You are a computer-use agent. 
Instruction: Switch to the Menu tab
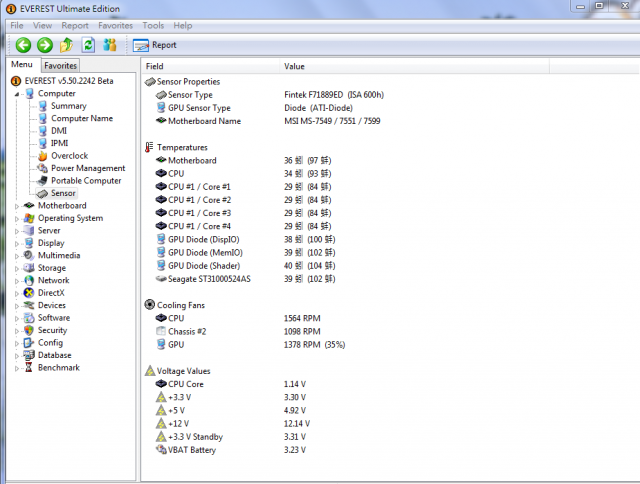pos(22,64)
